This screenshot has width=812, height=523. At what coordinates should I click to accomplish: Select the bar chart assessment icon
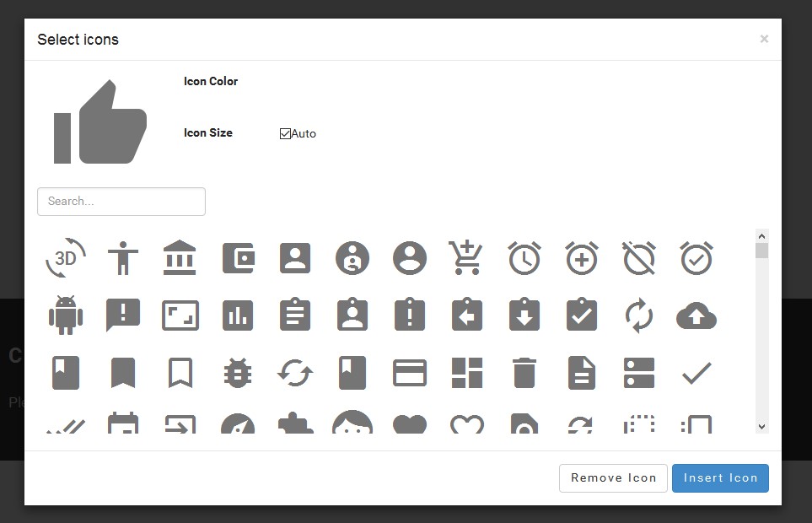point(237,315)
